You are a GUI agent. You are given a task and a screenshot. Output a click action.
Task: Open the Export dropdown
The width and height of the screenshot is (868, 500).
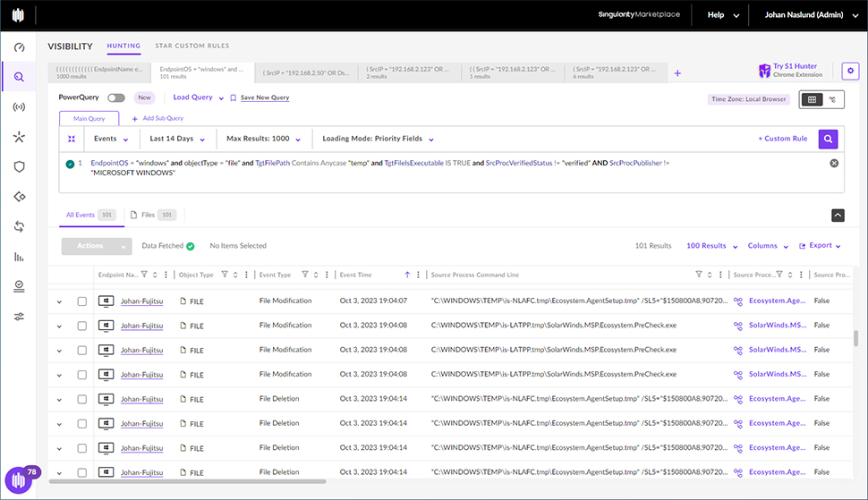click(x=820, y=246)
